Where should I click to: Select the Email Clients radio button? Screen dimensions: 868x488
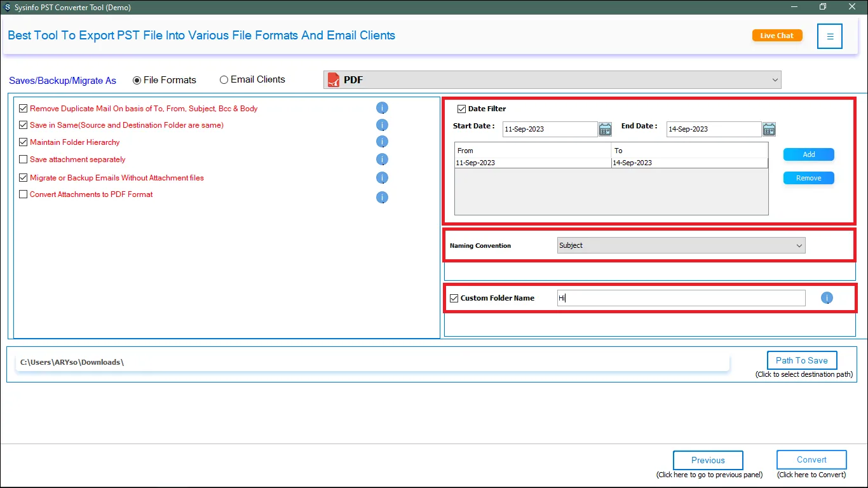tap(224, 80)
